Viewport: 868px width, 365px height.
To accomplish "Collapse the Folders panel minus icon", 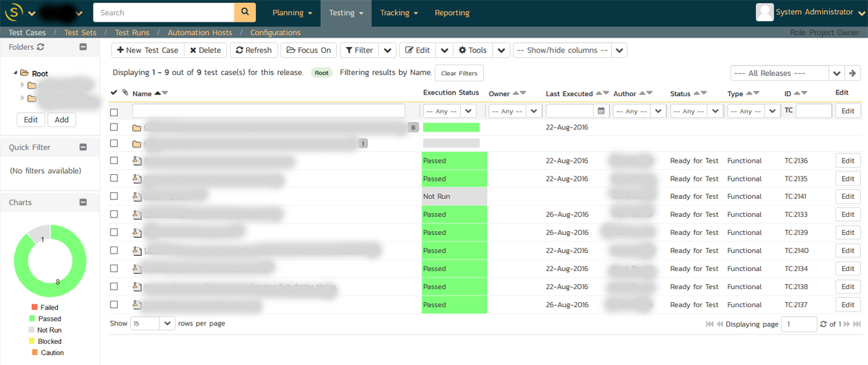I will 82,47.
